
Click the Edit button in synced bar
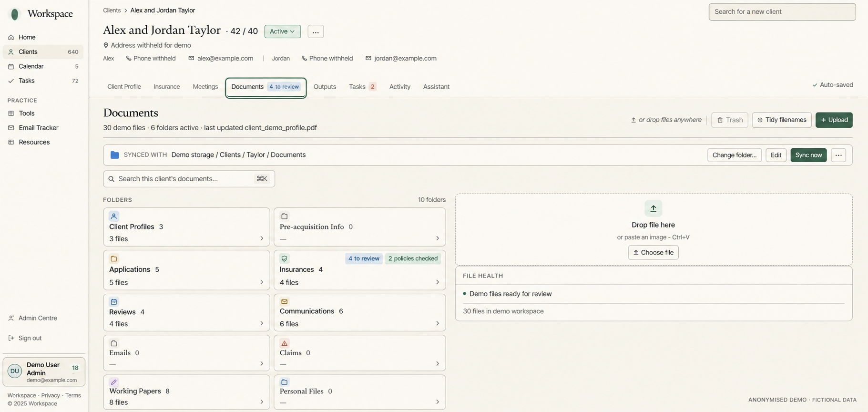pos(776,155)
